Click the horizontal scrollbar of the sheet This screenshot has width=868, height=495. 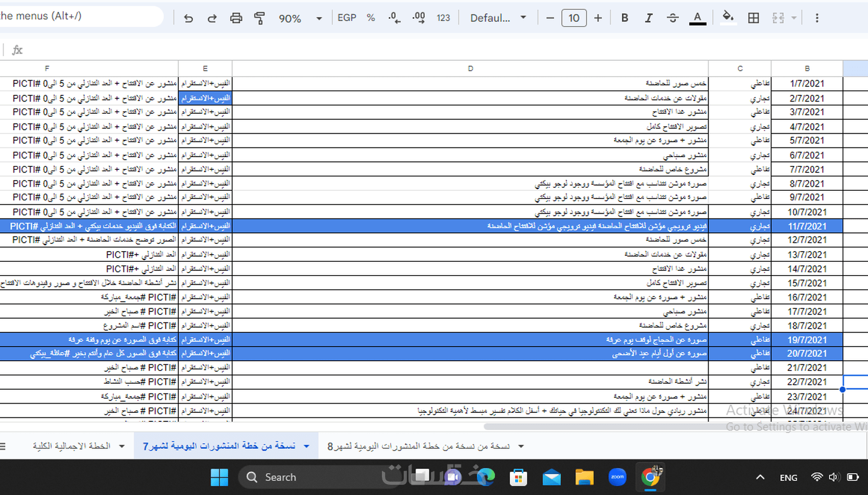click(x=674, y=427)
